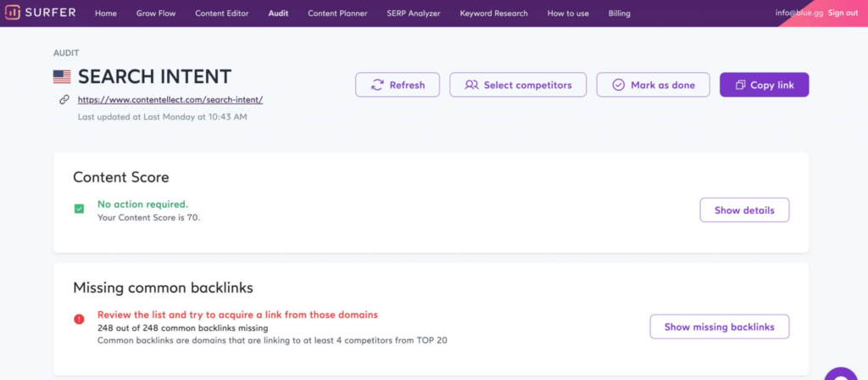Click the chain link icon beside URL
This screenshot has height=380, width=868.
64,100
